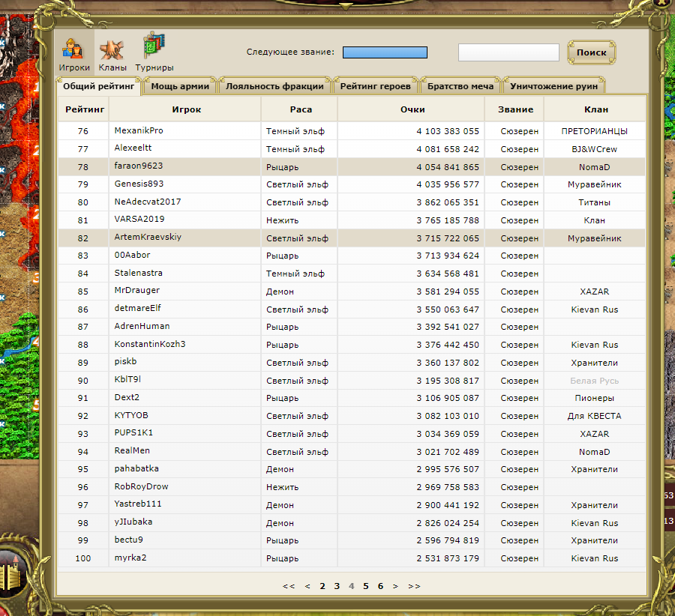Open the Рейтинг героев tab
Viewport: 675px width, 616px height.
(x=375, y=86)
